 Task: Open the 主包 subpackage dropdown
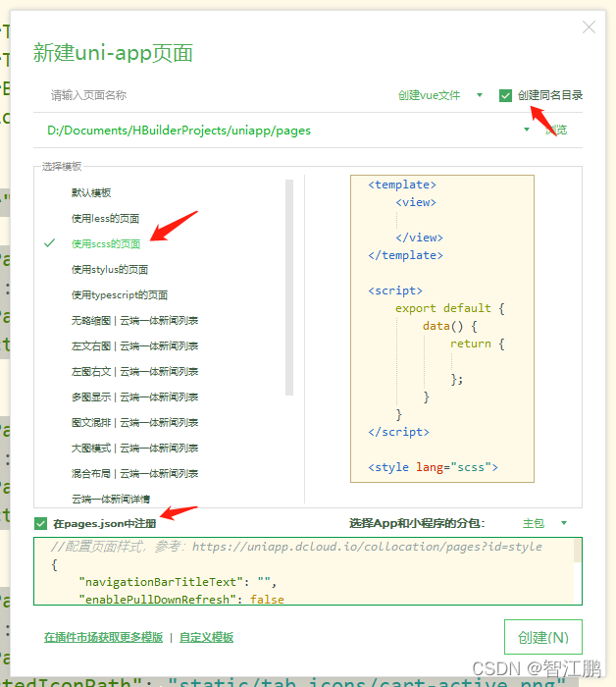(544, 523)
